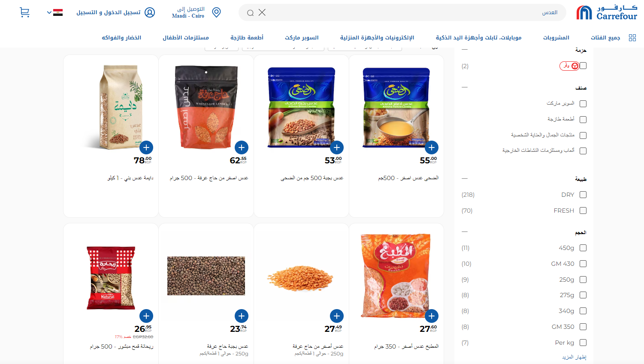Image resolution: width=644 pixels, height=364 pixels.
Task: Open the المشروبات menu category
Action: coord(556,38)
